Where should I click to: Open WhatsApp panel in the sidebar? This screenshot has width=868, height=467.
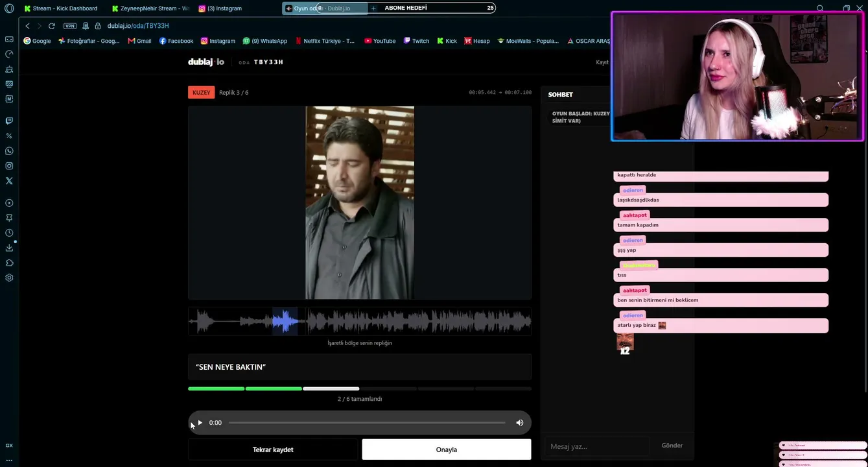pos(9,151)
